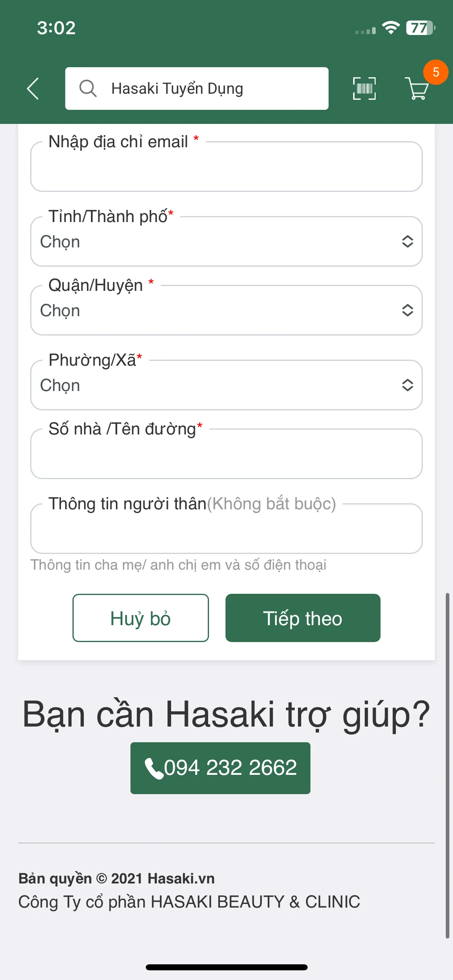The height and width of the screenshot is (980, 453).
Task: Tap the Hasaki Tuyển Dụng search bar
Action: tap(197, 89)
